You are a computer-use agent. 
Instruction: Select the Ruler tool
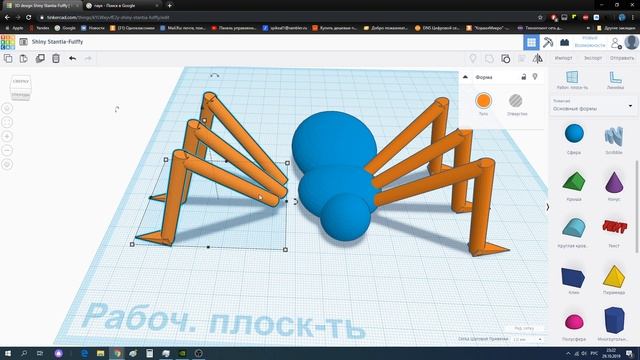pos(615,80)
